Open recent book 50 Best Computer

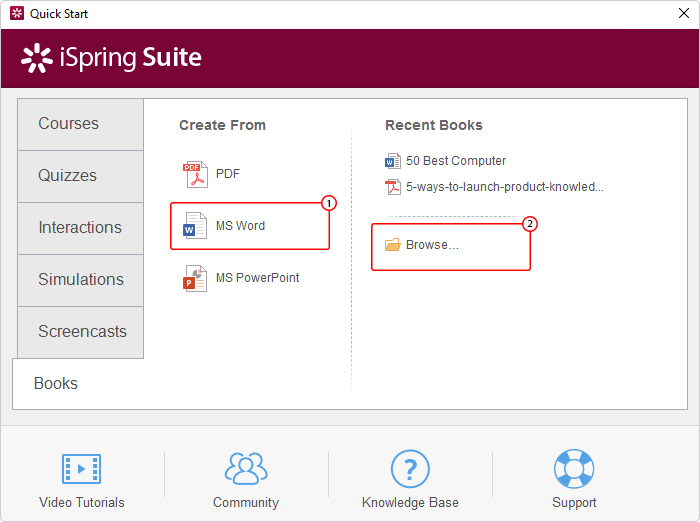(x=456, y=161)
